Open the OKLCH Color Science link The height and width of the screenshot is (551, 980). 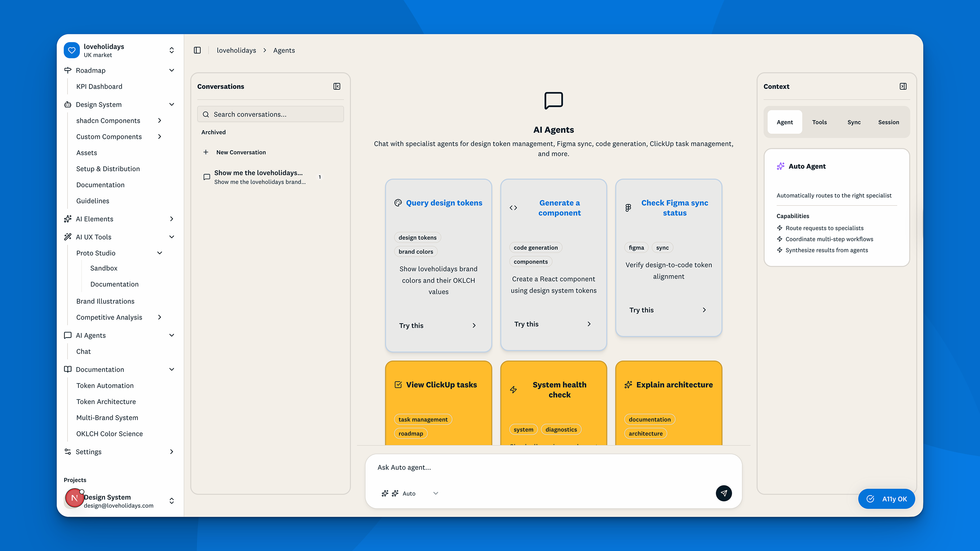pos(109,433)
